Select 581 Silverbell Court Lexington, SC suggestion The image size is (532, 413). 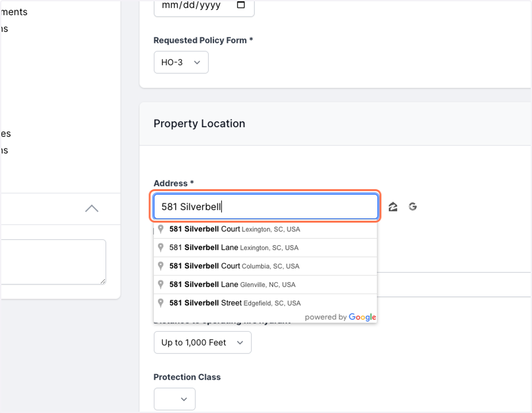[x=265, y=230]
